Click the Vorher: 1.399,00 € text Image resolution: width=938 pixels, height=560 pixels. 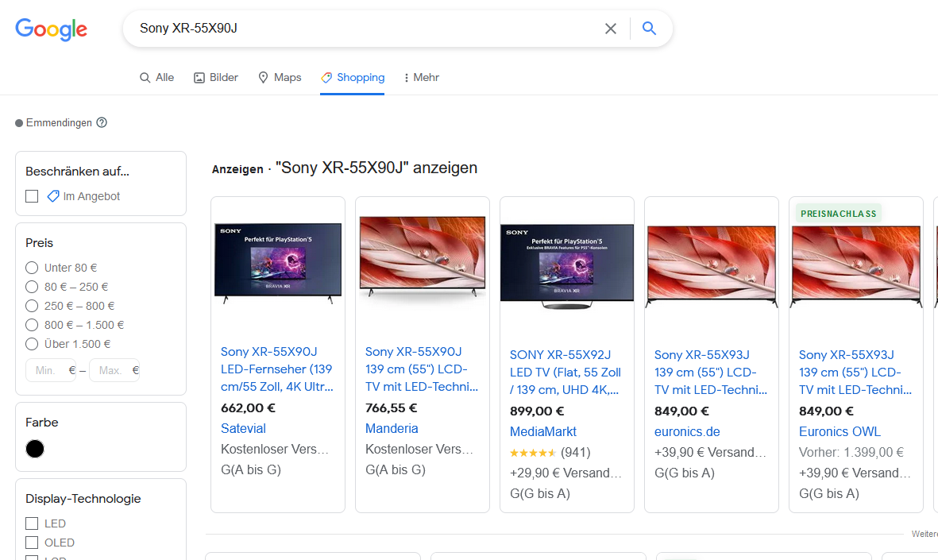851,452
